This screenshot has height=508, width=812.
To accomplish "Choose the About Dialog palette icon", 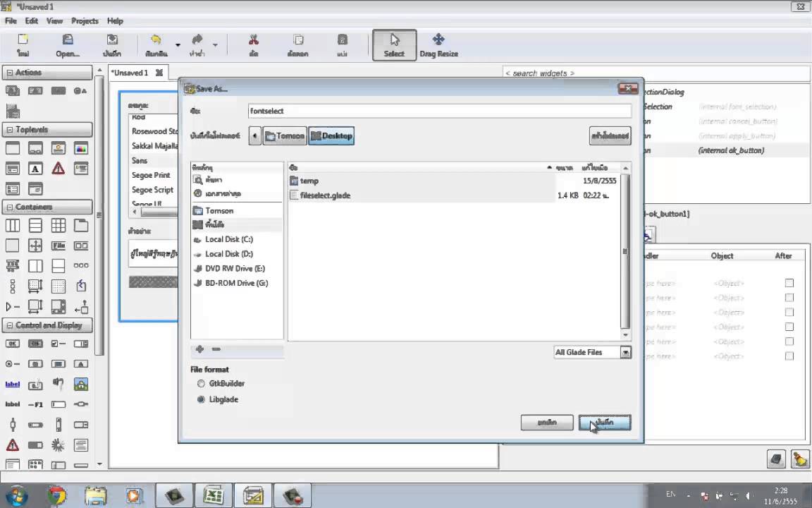I will (58, 148).
